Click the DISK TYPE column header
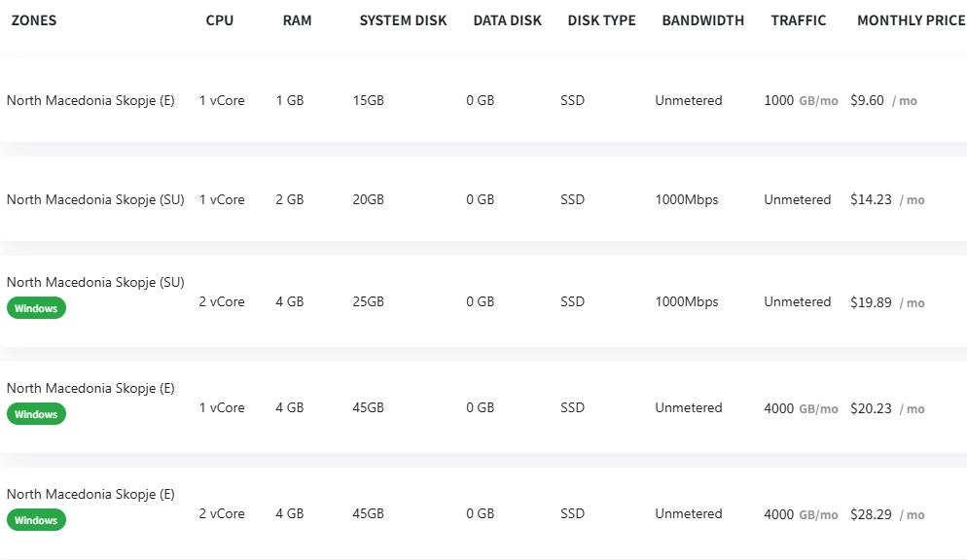The image size is (967, 560). (x=601, y=20)
